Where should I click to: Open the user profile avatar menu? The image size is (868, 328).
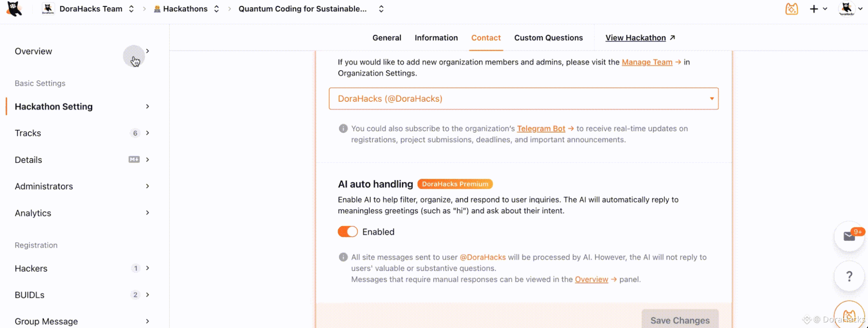pos(847,9)
